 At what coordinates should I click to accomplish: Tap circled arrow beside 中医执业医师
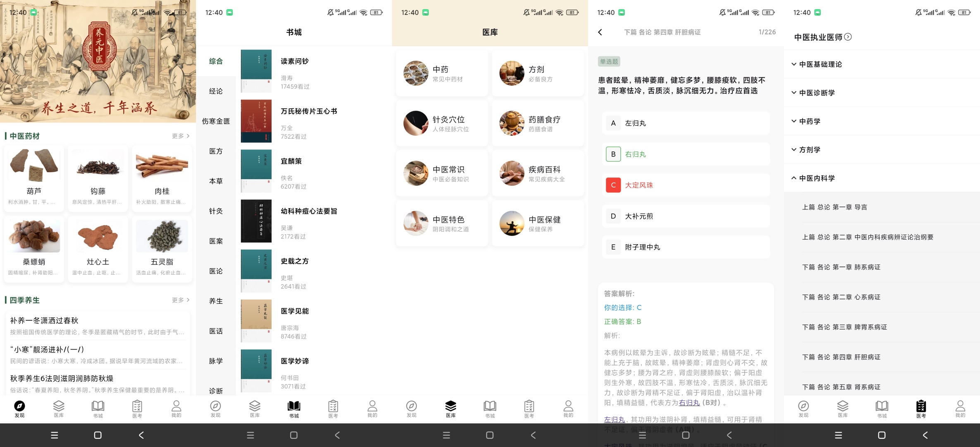(848, 37)
